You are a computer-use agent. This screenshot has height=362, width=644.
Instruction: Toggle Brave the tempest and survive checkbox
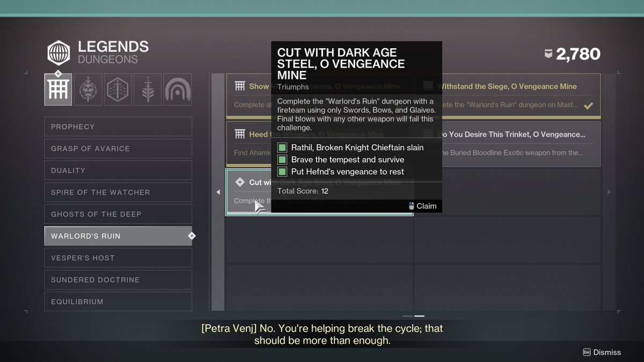282,160
